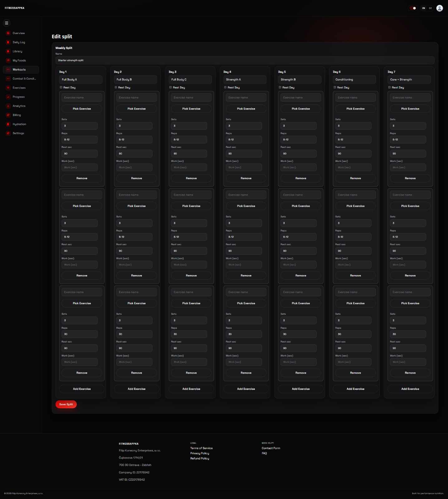Click the Daily Log sidebar icon

click(8, 42)
